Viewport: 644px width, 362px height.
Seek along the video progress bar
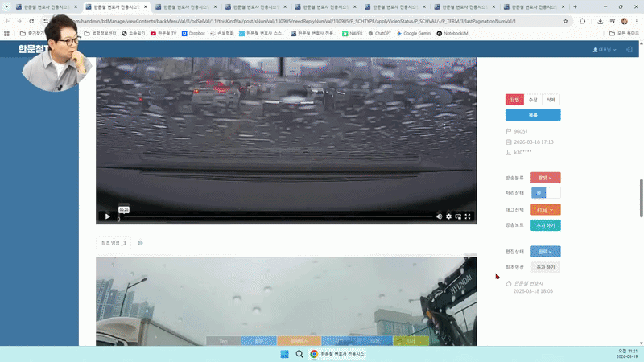(x=275, y=216)
